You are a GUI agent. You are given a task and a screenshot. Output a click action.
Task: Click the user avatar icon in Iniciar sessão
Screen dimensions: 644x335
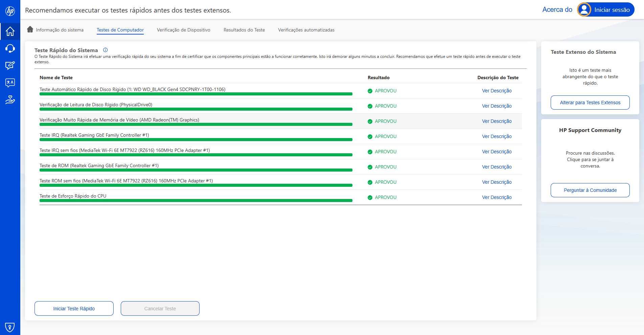click(x=584, y=9)
